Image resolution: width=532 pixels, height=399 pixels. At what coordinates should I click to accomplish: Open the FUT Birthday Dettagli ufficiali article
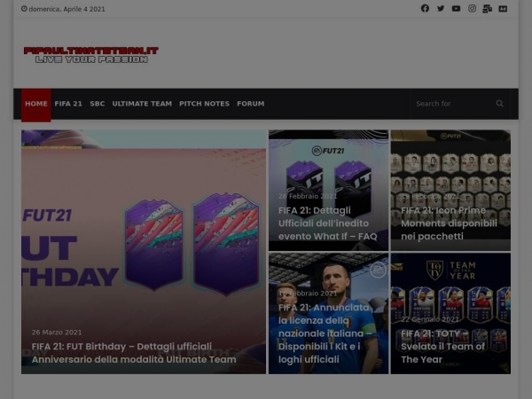134,353
